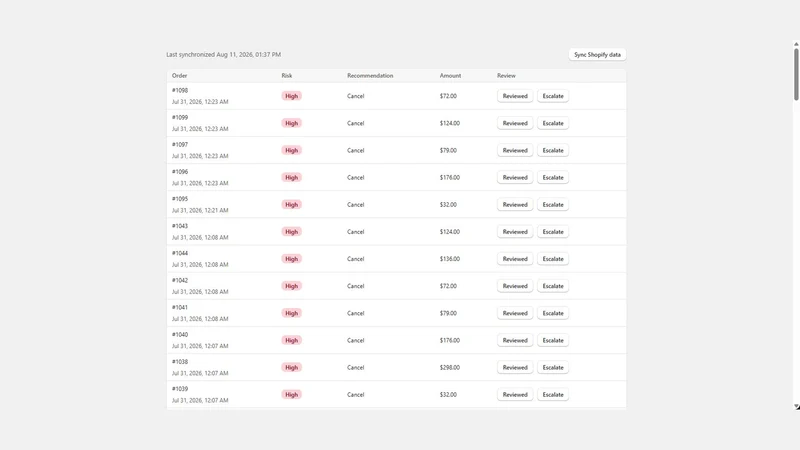The image size is (800, 450).
Task: Escalate order #1040
Action: coord(553,340)
